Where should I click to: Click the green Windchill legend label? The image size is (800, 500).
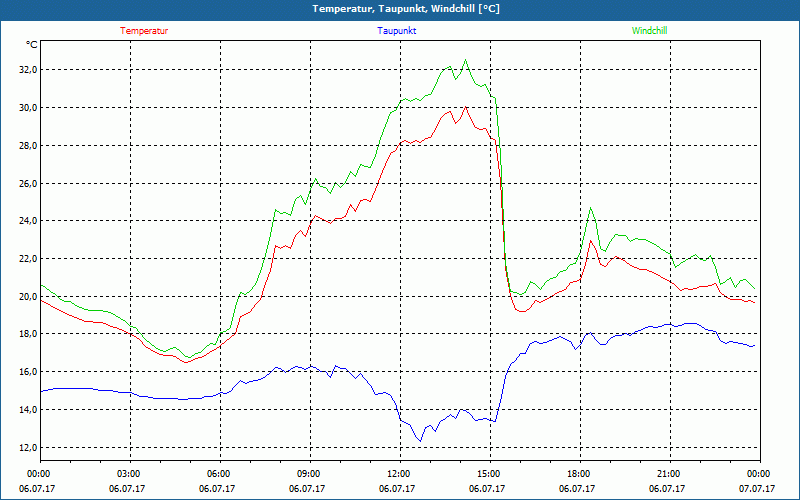(649, 31)
